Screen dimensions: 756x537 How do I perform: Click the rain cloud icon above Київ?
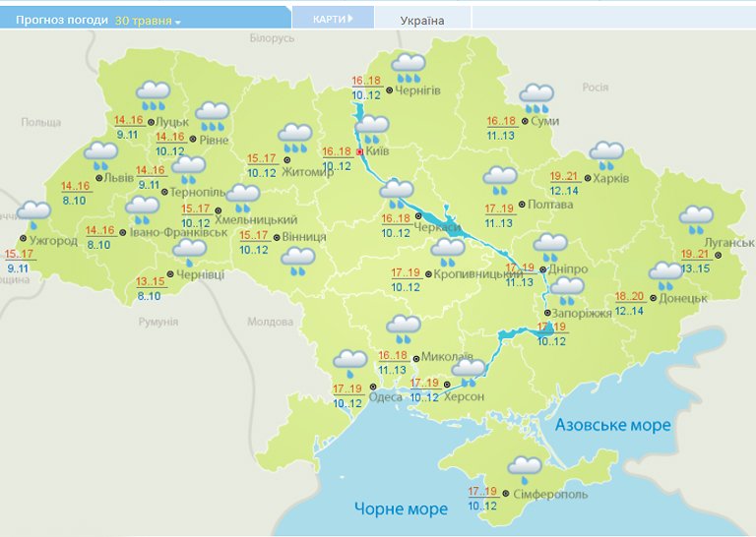372,130
